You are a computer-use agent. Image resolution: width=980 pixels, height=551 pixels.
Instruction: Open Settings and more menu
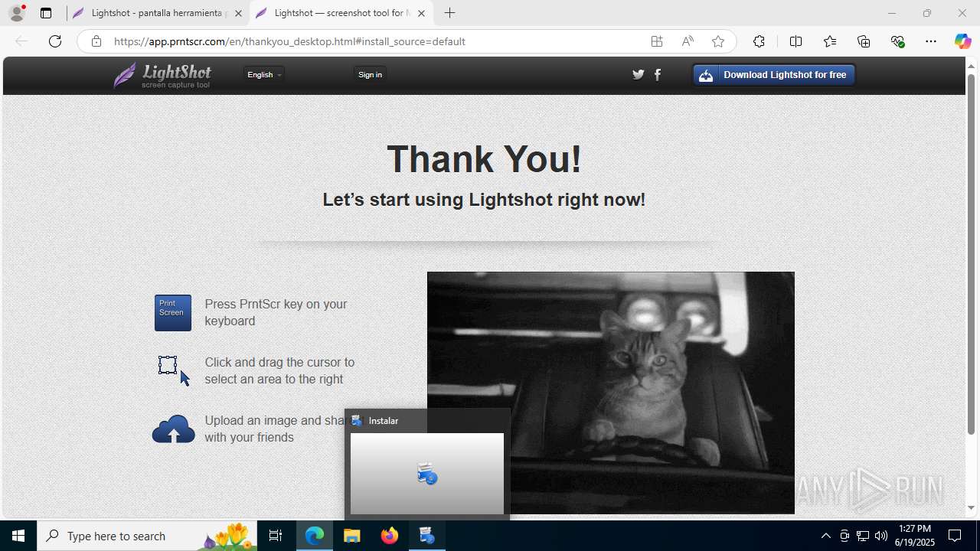click(x=931, y=41)
